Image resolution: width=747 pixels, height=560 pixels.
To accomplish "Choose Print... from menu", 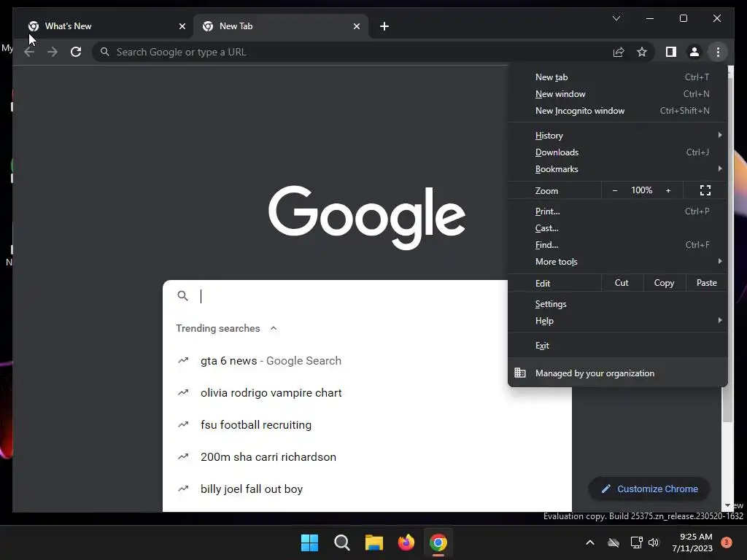I will [617, 211].
